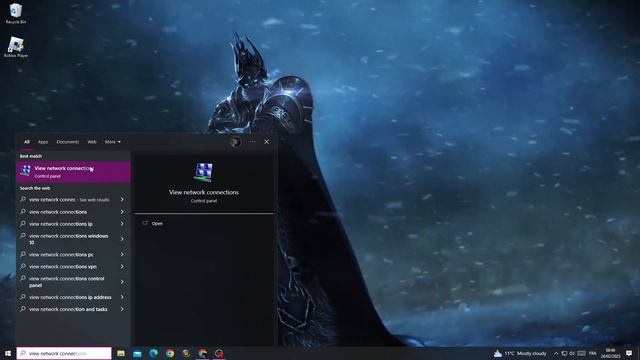Open the gold emblem app in the taskbar

point(186,353)
